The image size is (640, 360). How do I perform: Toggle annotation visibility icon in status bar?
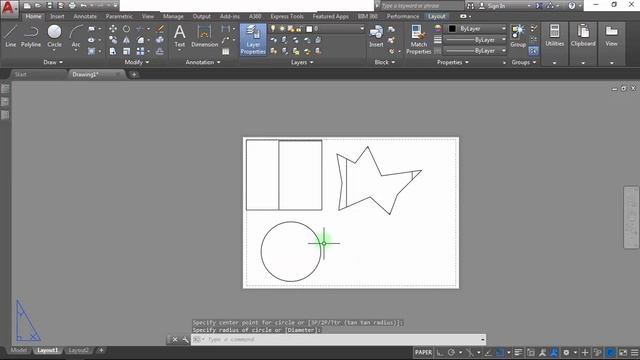542,352
